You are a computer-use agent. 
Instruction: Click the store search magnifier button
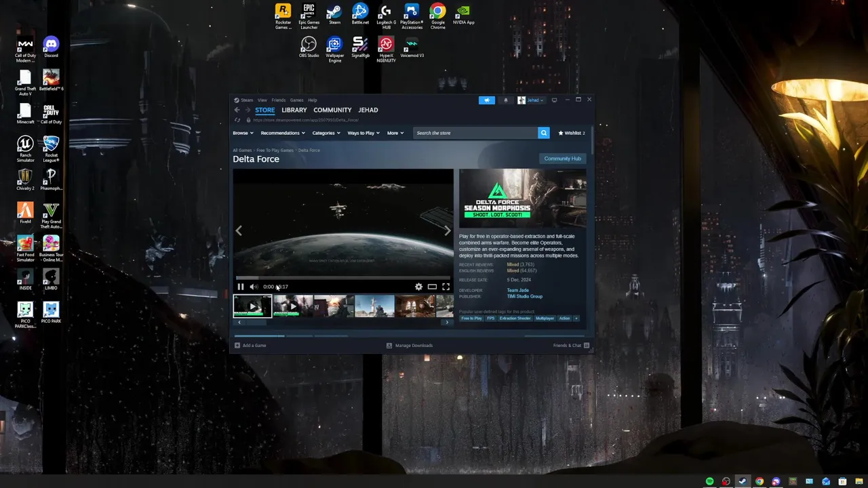point(543,133)
